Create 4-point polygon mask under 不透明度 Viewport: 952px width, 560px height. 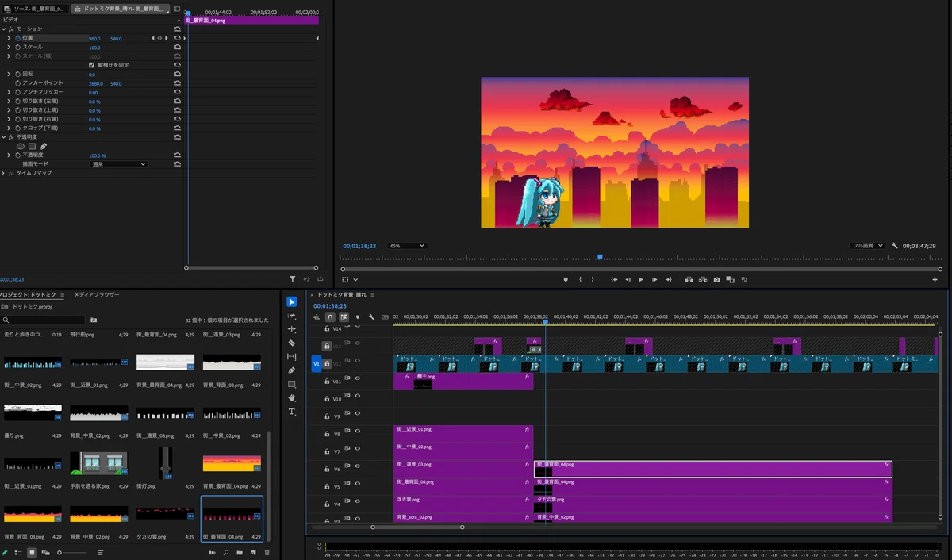(32, 146)
